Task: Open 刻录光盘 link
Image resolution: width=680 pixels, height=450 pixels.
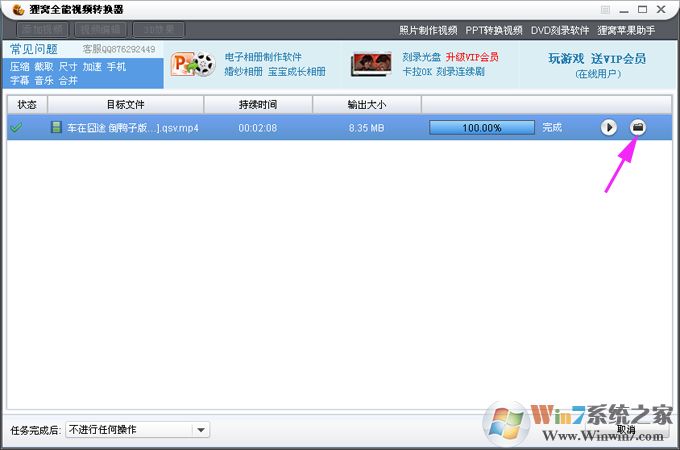Action: 421,57
